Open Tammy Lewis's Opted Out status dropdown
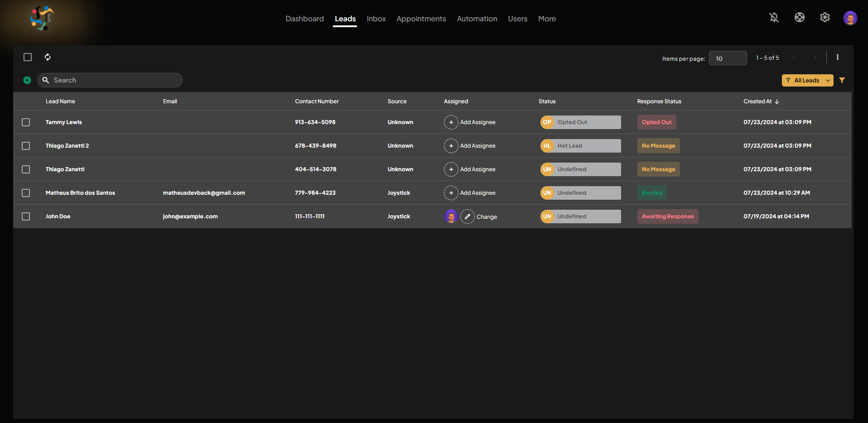The height and width of the screenshot is (423, 868). [x=580, y=122]
